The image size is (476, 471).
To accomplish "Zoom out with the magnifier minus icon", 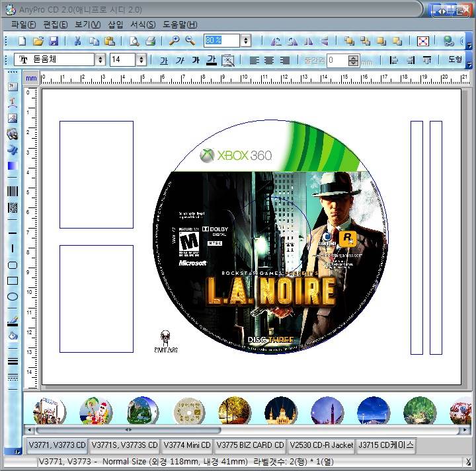I will click(190, 41).
